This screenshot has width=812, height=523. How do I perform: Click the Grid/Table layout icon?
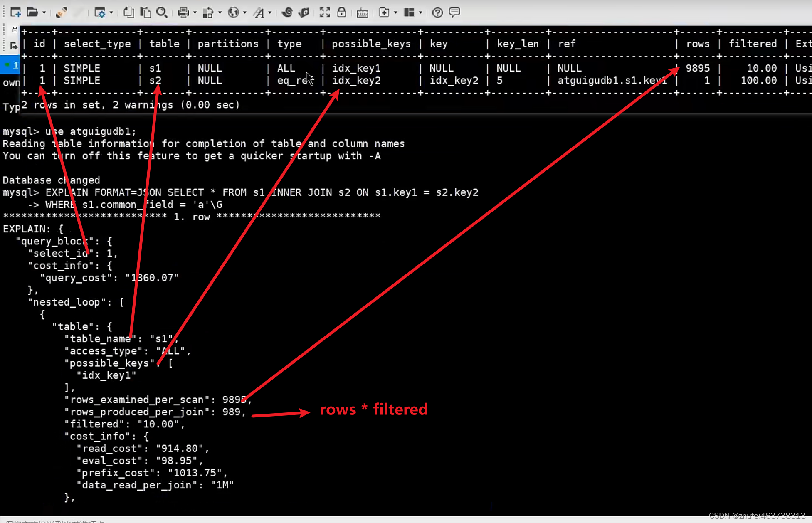[410, 12]
